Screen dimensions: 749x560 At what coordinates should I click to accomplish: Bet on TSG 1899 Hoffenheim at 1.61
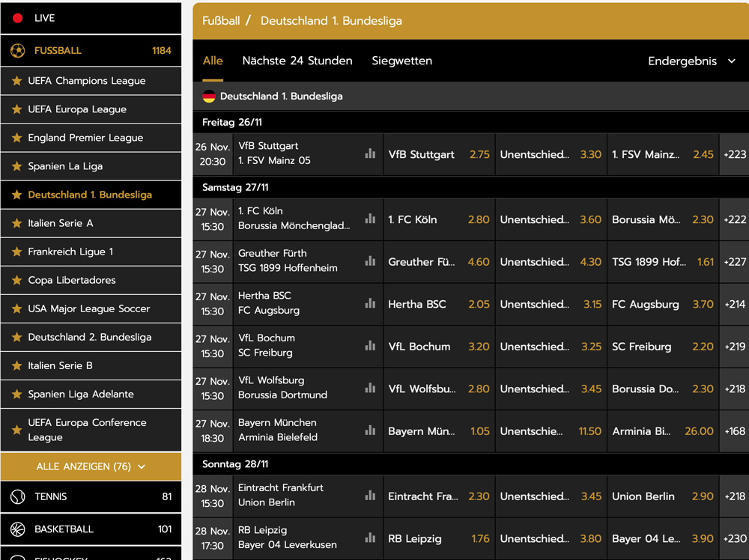tap(663, 261)
